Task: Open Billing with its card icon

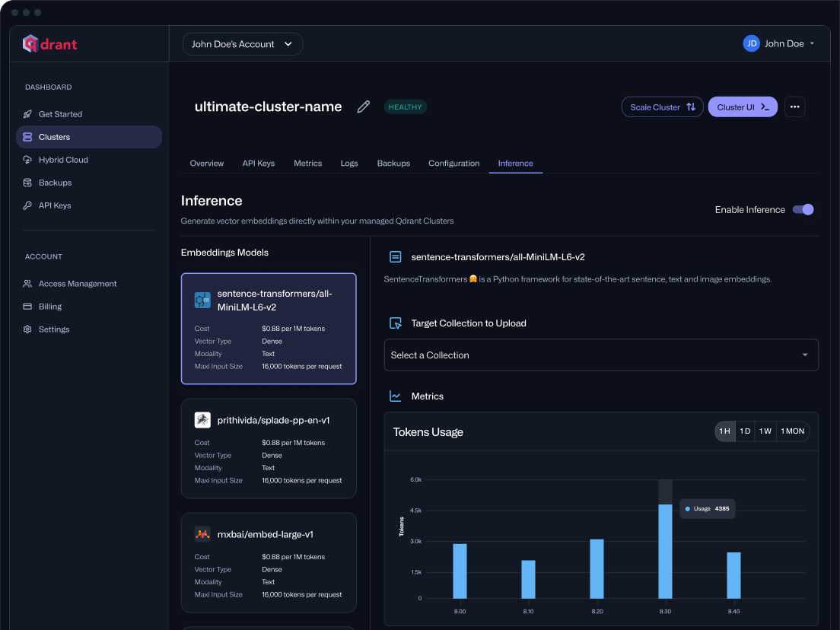Action: pyautogui.click(x=27, y=306)
